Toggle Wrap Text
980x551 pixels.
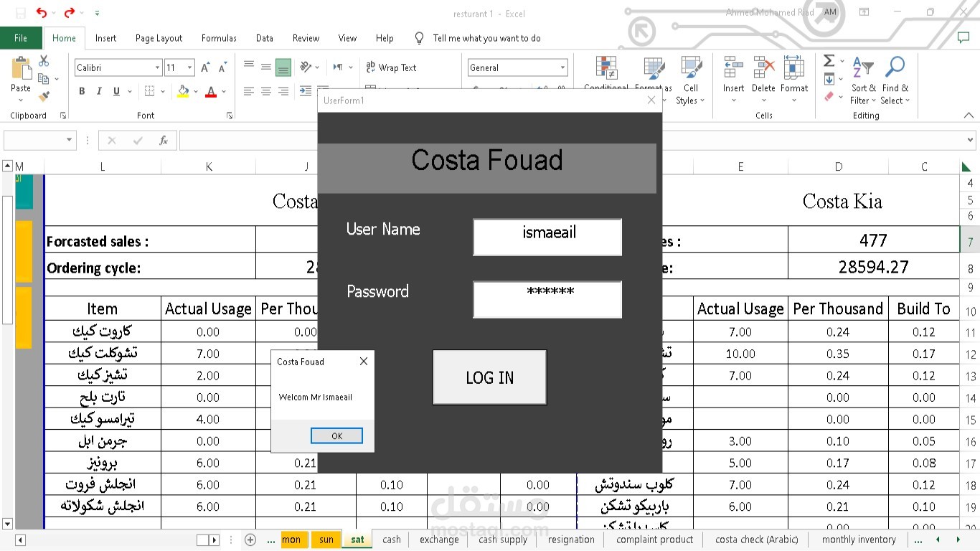click(x=391, y=67)
